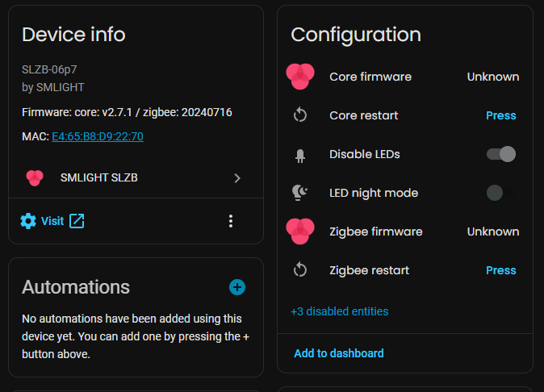Expand the SMLIGHT SLZB chevron arrow
The height and width of the screenshot is (392, 544).
[237, 178]
